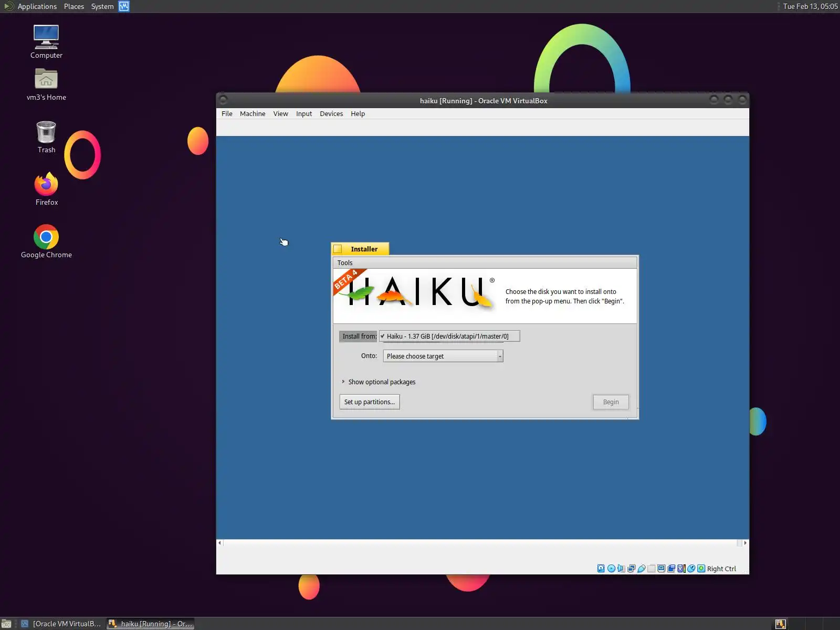The image size is (840, 630).
Task: Click the network adapter status icon
Action: [631, 569]
